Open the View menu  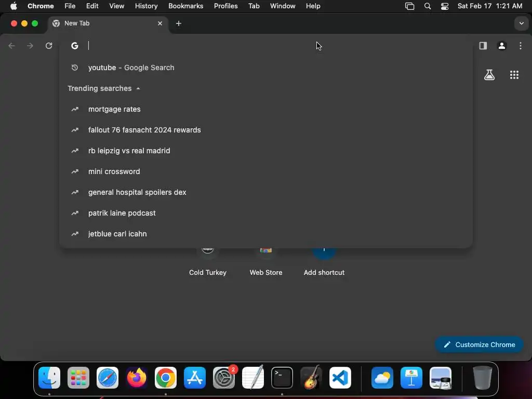116,6
